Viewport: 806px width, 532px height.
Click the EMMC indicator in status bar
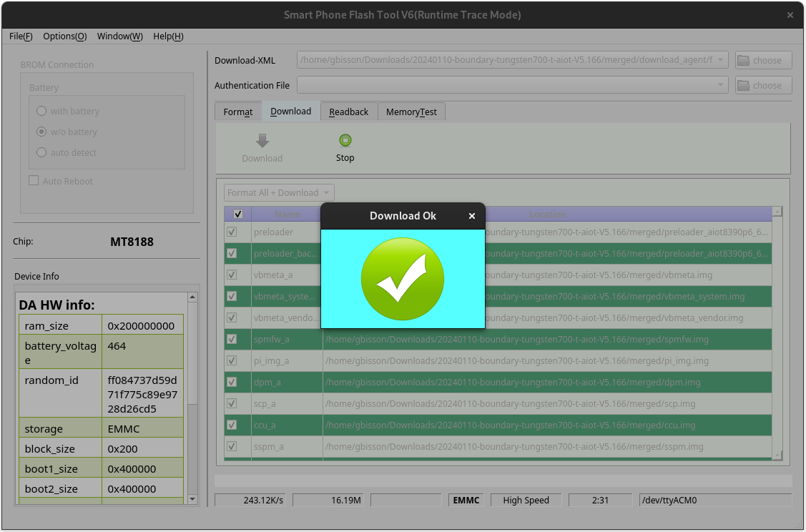pos(465,500)
